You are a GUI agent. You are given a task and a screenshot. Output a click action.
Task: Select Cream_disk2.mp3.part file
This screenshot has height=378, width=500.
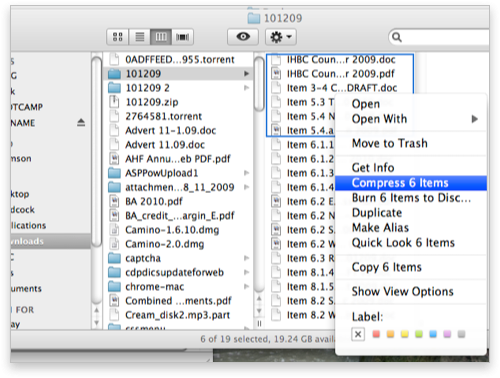177,315
